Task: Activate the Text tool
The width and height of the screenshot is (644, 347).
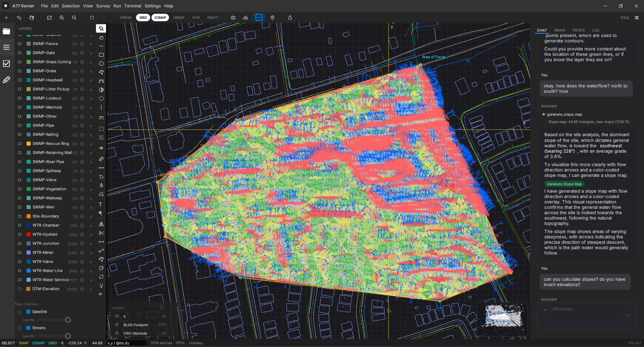Action: (x=101, y=204)
